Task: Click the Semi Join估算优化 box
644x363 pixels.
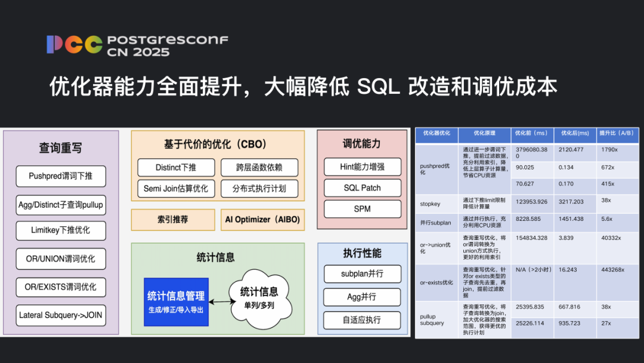Action: pyautogui.click(x=176, y=189)
